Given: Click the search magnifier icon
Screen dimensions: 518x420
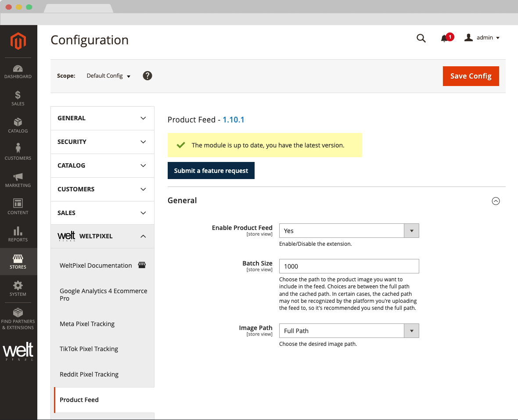Looking at the screenshot, I should coord(421,38).
